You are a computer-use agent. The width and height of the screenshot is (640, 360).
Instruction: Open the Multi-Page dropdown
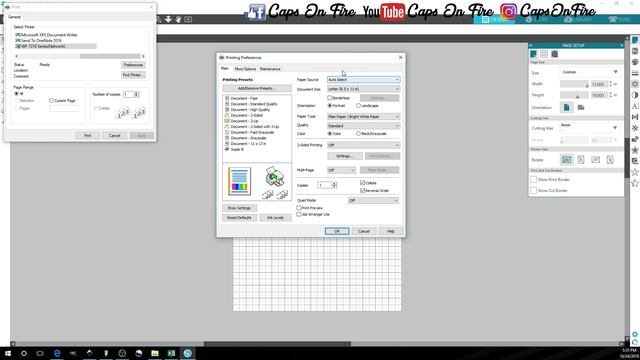(341, 170)
